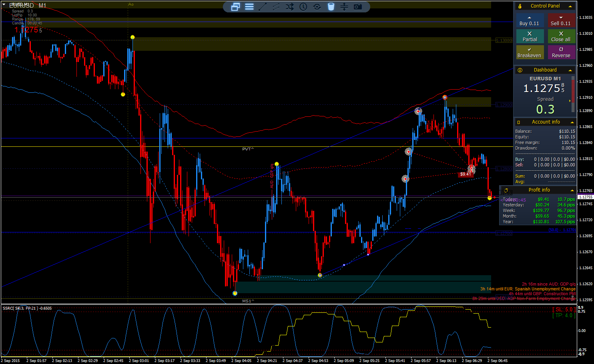Click the overlapping windows icon in top toolbar
This screenshot has height=364, width=594.
point(236,7)
